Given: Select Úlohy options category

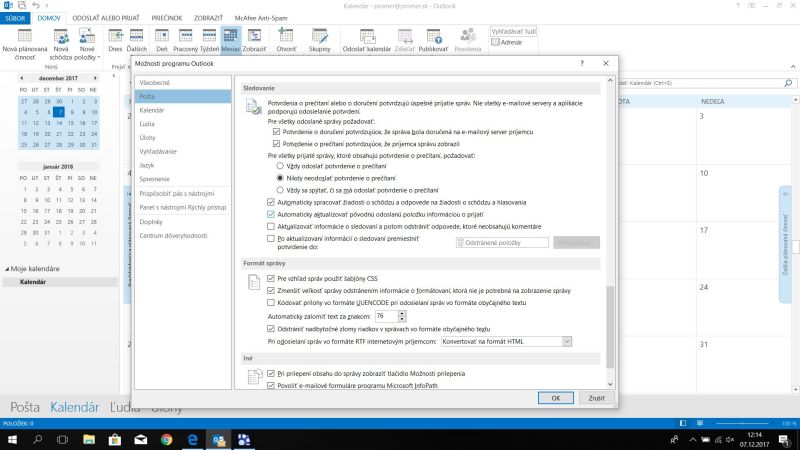Looking at the screenshot, I should pos(183,138).
